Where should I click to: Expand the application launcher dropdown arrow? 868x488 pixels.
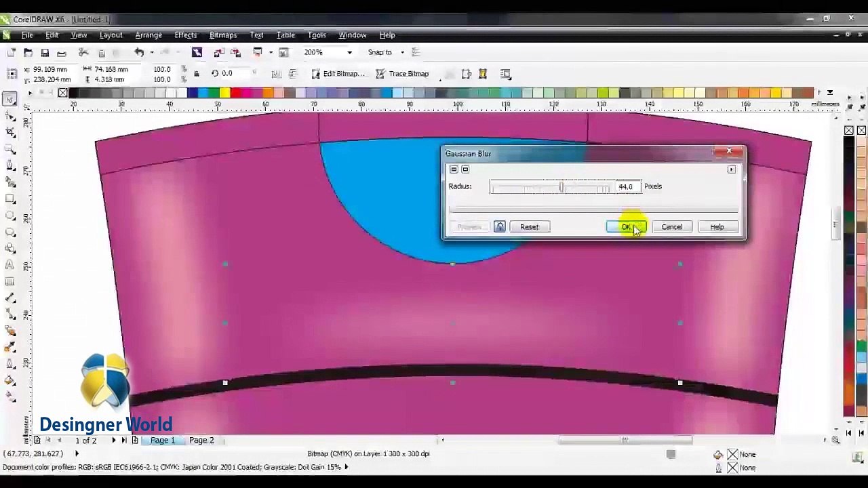(x=271, y=52)
